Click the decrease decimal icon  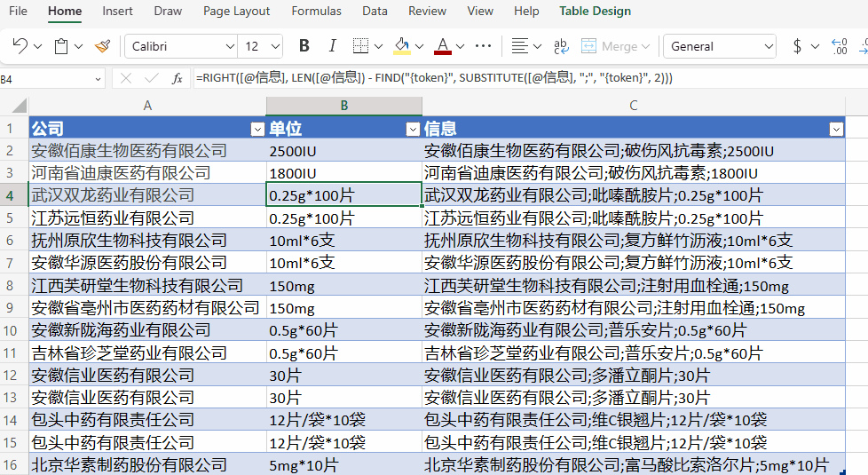840,46
